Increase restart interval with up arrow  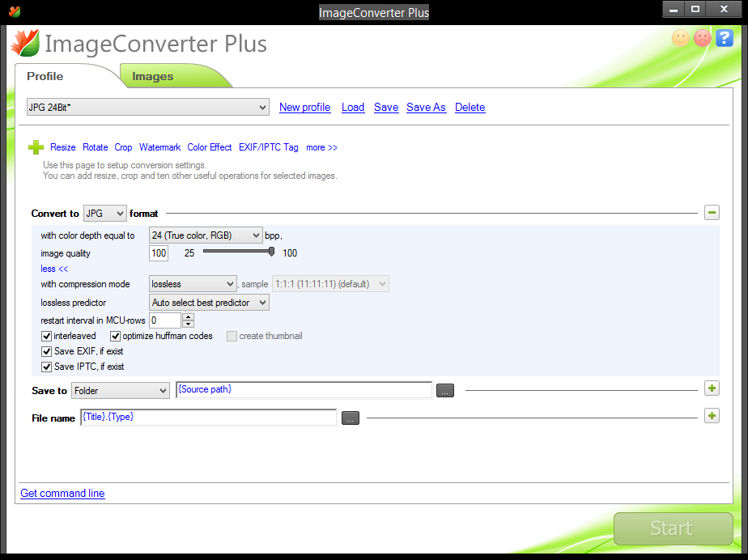click(189, 316)
